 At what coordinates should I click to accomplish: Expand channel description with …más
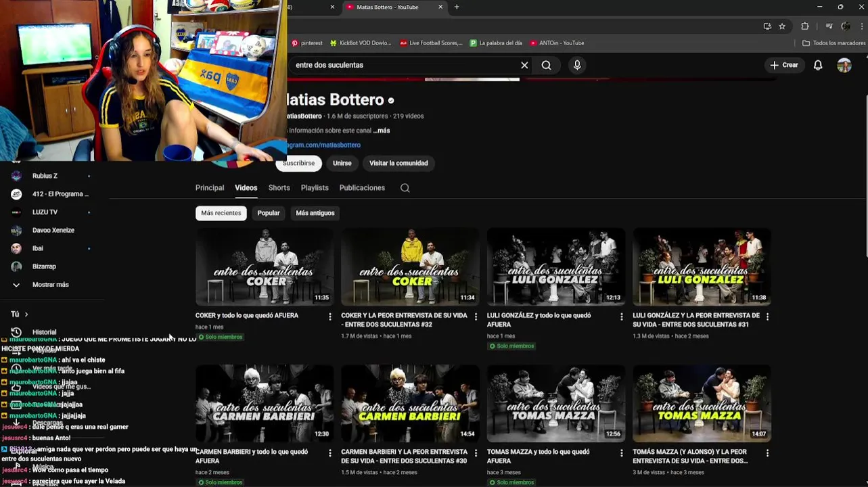coord(382,131)
